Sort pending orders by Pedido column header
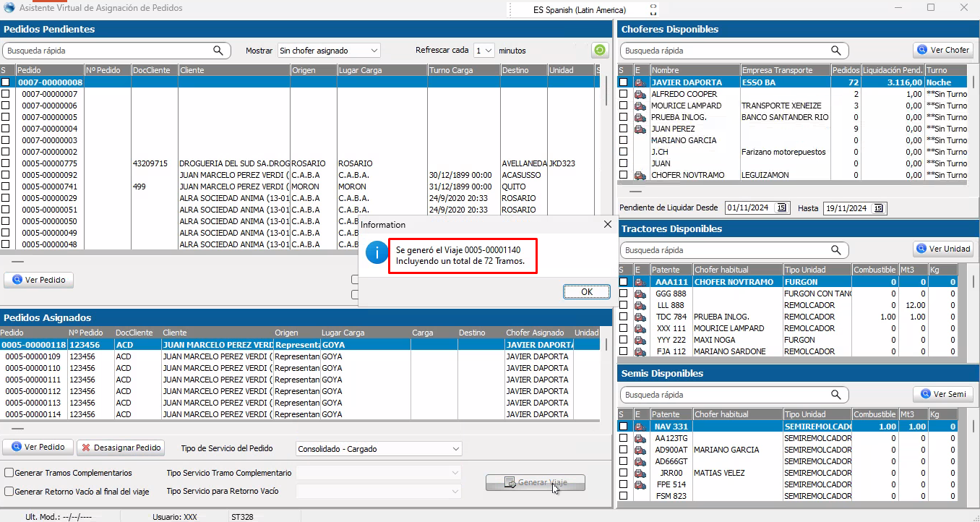Image resolution: width=980 pixels, height=522 pixels. tap(49, 70)
